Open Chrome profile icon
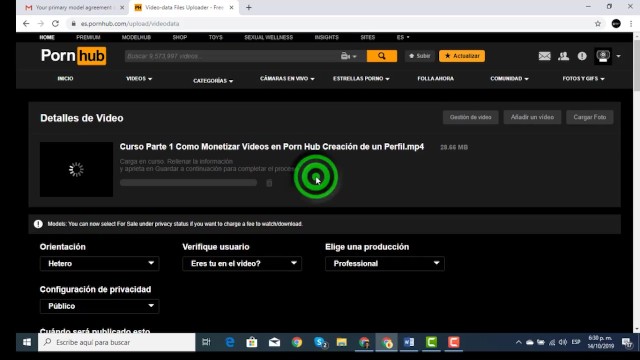Screen dimensions: 640x360 [x=616, y=24]
